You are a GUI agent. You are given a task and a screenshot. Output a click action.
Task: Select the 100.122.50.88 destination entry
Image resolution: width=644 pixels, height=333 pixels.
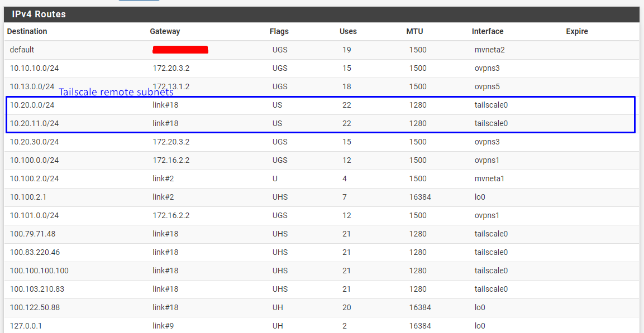[36, 307]
